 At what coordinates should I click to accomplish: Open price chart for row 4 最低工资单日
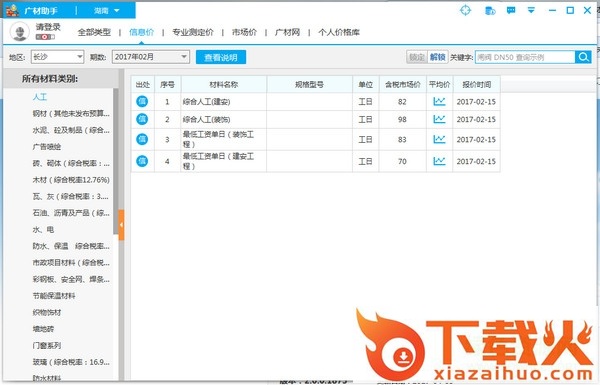pos(439,161)
